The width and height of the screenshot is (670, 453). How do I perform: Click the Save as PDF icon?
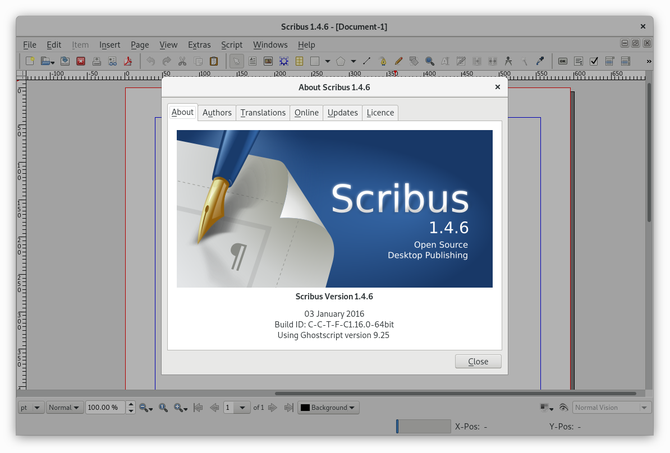pos(128,61)
